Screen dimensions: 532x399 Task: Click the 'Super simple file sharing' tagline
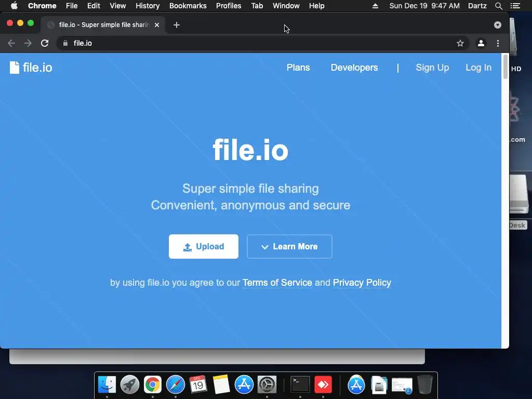coord(251,189)
